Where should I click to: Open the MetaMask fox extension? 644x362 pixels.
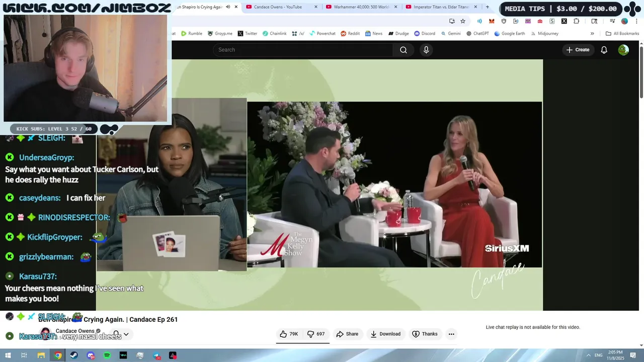point(492,21)
